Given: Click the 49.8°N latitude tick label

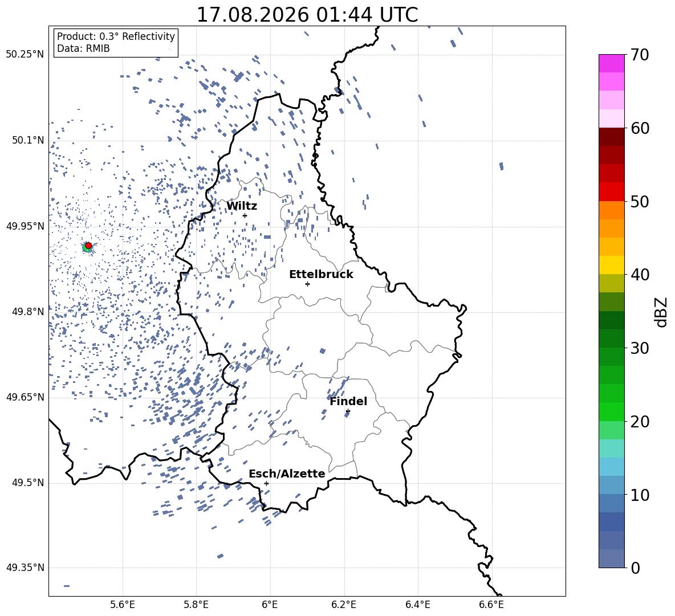Looking at the screenshot, I should coord(28,312).
